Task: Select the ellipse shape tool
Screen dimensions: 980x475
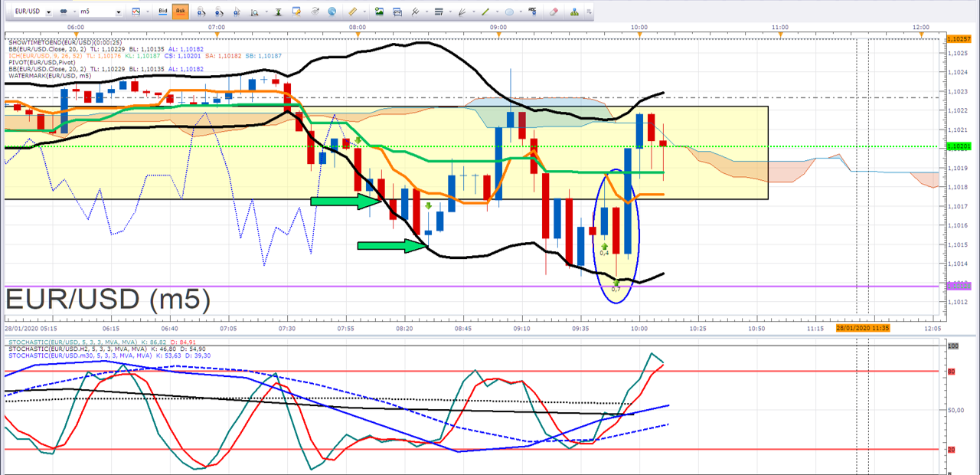Action: point(509,11)
